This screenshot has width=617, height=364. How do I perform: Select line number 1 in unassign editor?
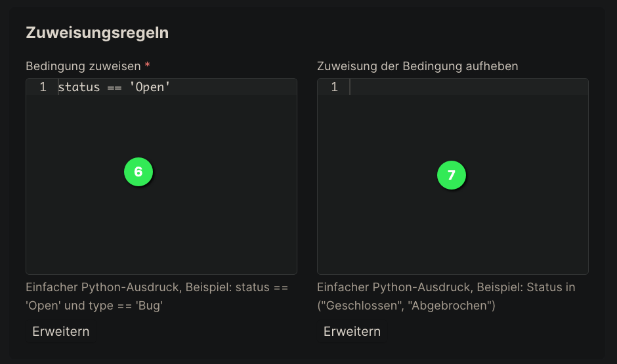tap(335, 87)
